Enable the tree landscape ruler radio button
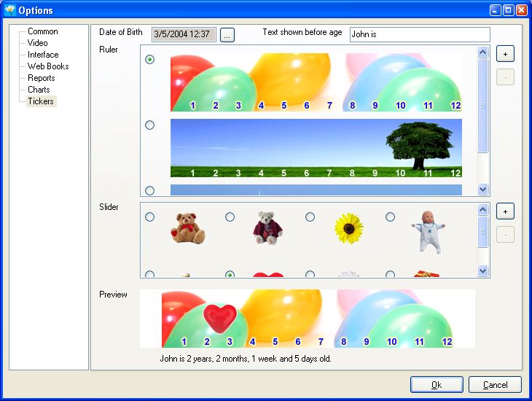The width and height of the screenshot is (532, 401). [149, 125]
